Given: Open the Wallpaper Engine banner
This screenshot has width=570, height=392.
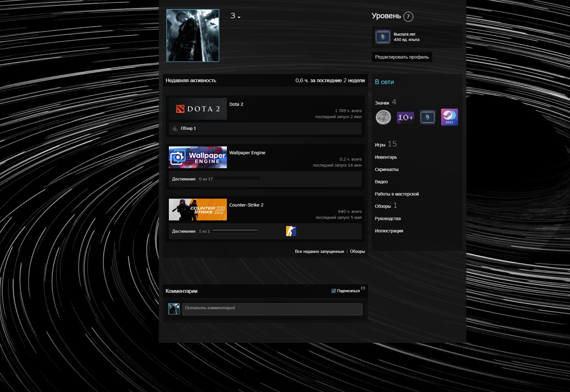Looking at the screenshot, I should click(198, 157).
